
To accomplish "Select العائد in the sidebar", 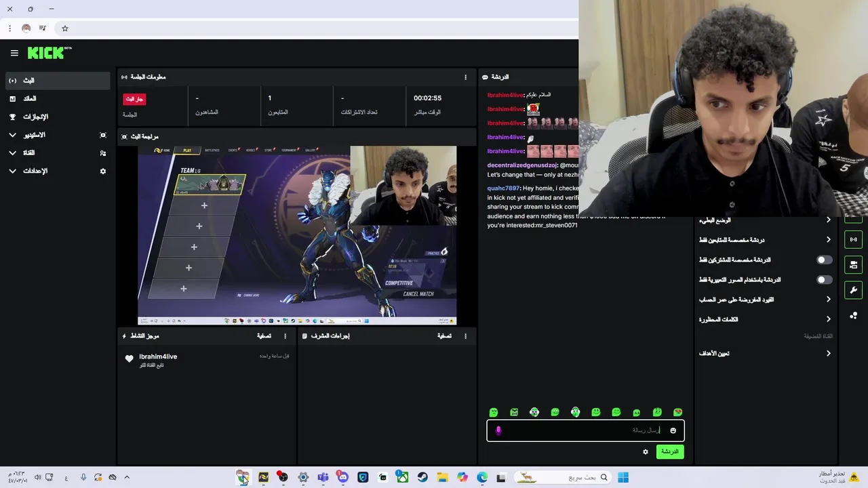I will point(57,99).
